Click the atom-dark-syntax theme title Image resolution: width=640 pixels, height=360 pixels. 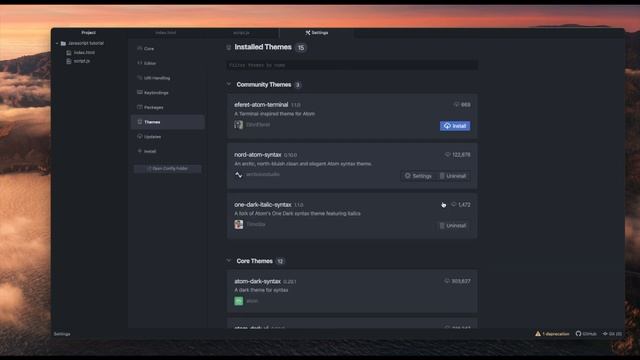coord(258,281)
